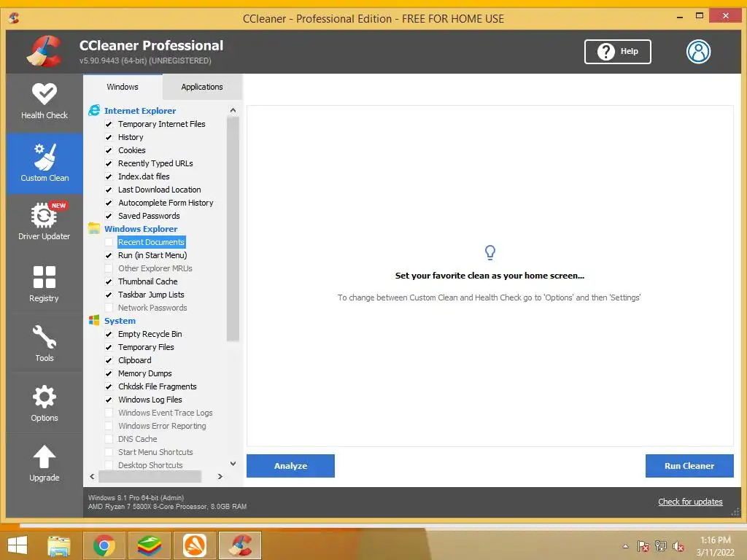The image size is (747, 560).
Task: Open BlueStacks from the taskbar
Action: (150, 545)
